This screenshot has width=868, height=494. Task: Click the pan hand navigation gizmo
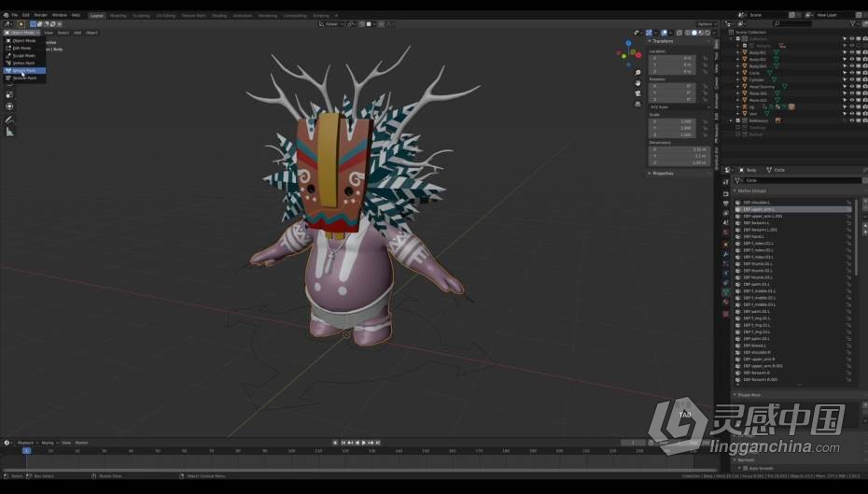tap(637, 83)
